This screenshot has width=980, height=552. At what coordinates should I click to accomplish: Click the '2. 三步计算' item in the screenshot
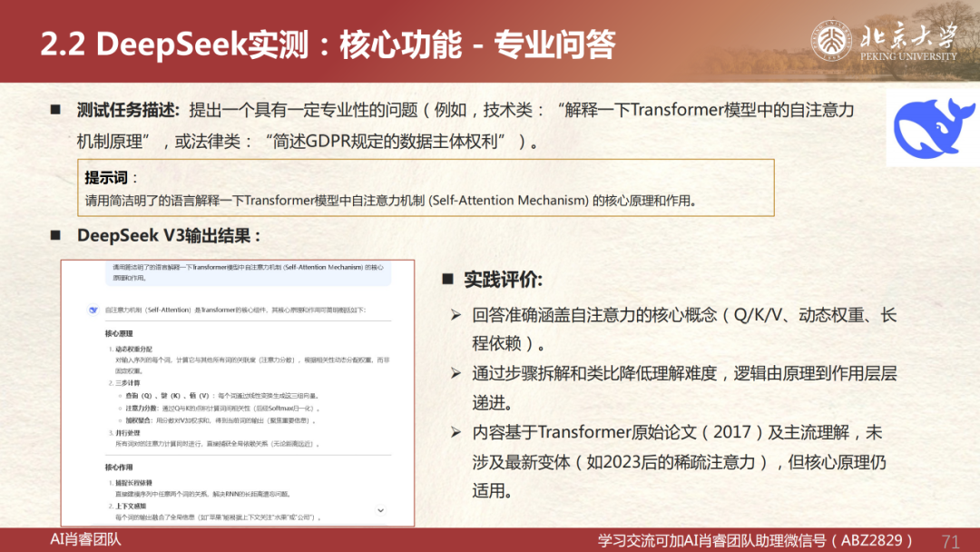point(124,382)
